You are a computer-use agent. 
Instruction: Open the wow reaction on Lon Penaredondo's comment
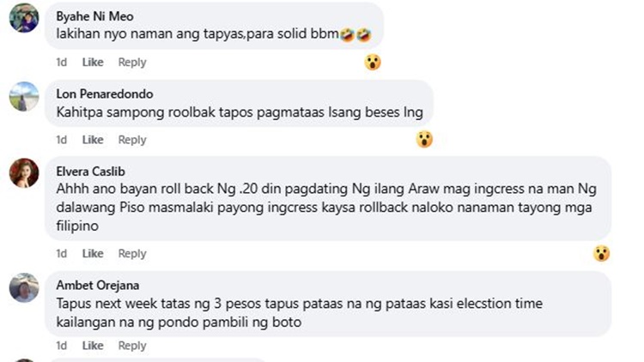424,140
